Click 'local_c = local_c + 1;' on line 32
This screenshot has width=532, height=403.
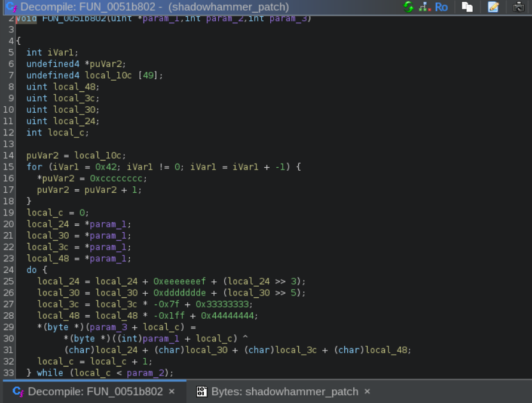pos(94,362)
